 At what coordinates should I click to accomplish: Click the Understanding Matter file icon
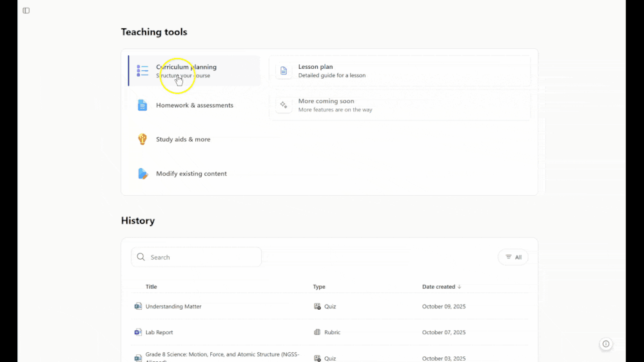138,307
